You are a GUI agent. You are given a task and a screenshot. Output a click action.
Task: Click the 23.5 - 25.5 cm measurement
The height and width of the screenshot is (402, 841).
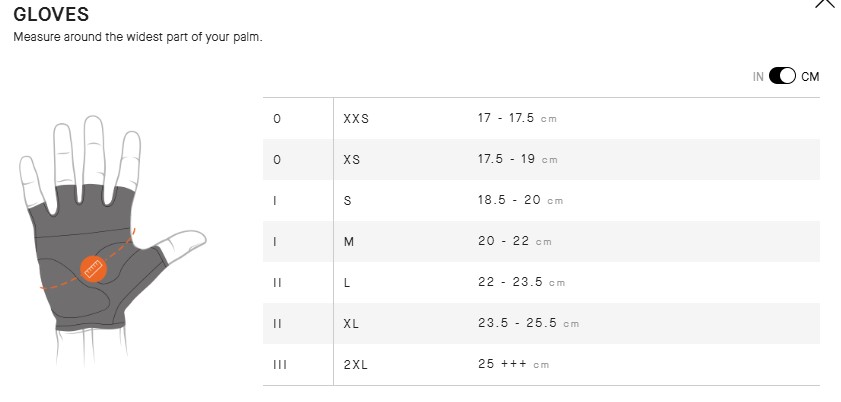(528, 324)
